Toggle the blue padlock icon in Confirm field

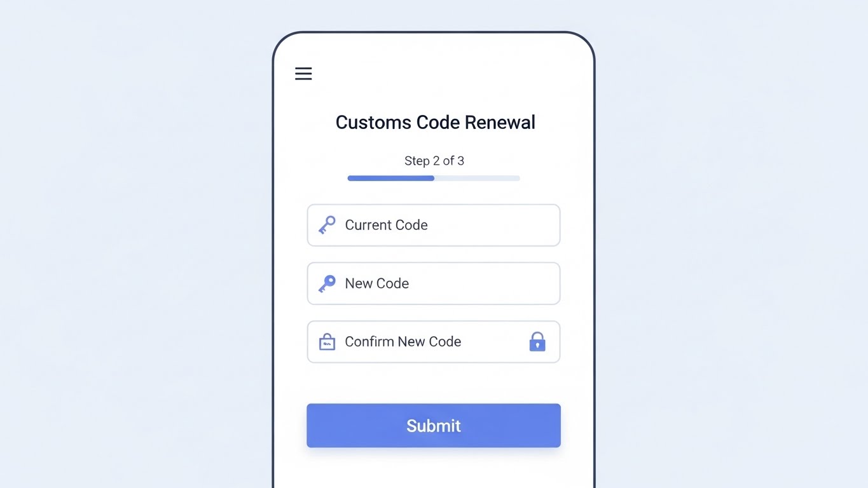coord(537,341)
